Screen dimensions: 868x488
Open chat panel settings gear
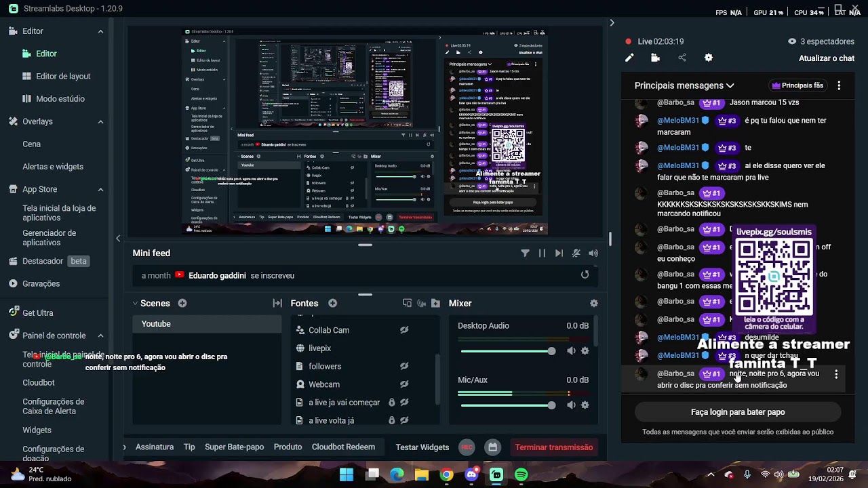point(709,58)
